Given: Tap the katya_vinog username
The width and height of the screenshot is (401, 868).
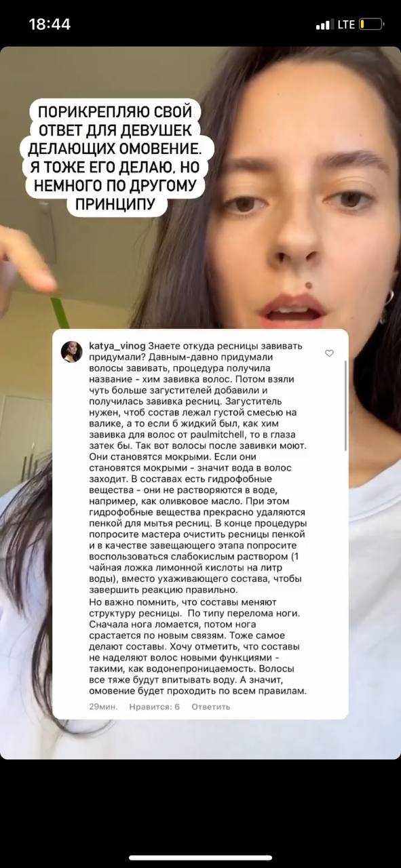Looking at the screenshot, I should 117,346.
